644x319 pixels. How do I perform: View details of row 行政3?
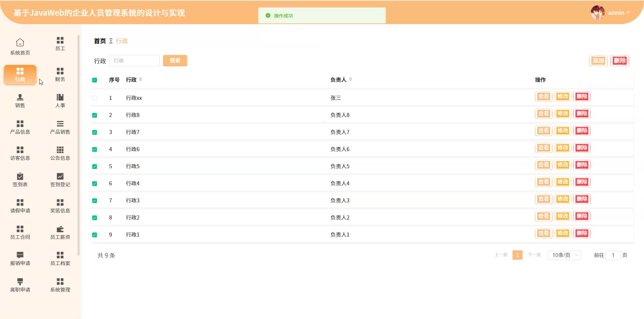click(544, 199)
